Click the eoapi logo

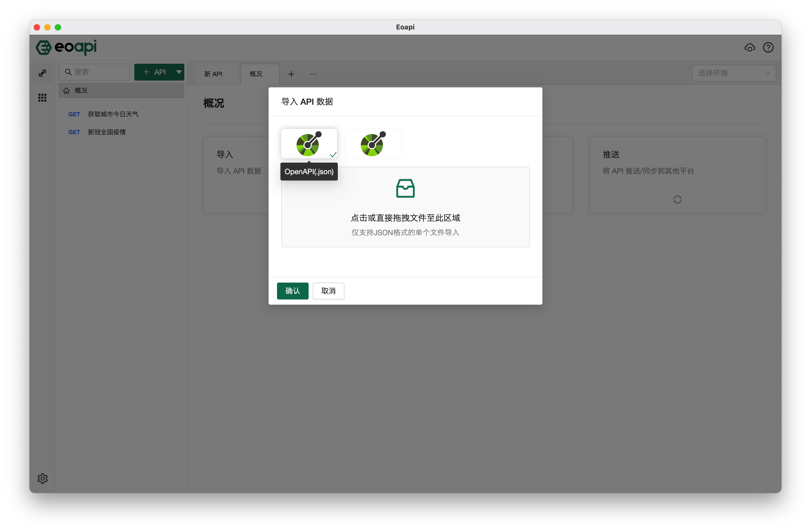point(66,47)
